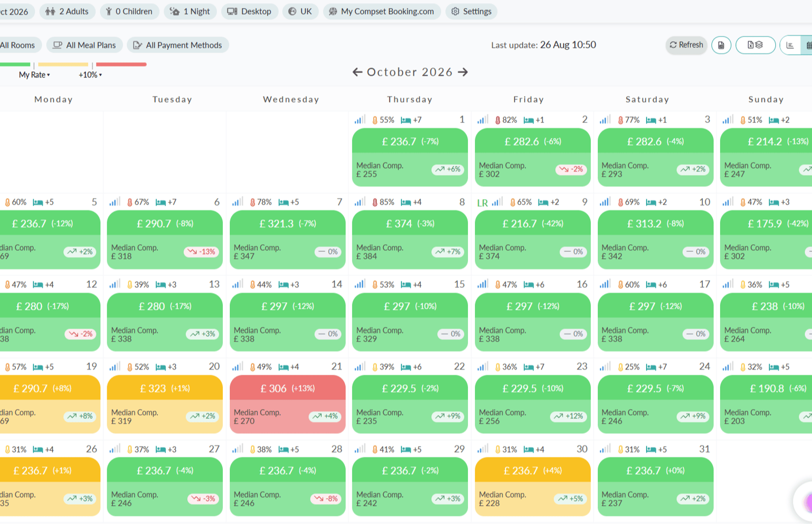This screenshot has width=812, height=524.
Task: Click the +12% trend badge on October 23
Action: [x=569, y=416]
